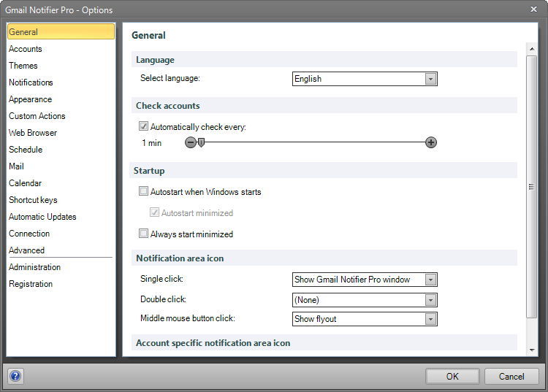Viewport: 548px width, 392px height.
Task: Open the Accounts category
Action: (x=25, y=49)
